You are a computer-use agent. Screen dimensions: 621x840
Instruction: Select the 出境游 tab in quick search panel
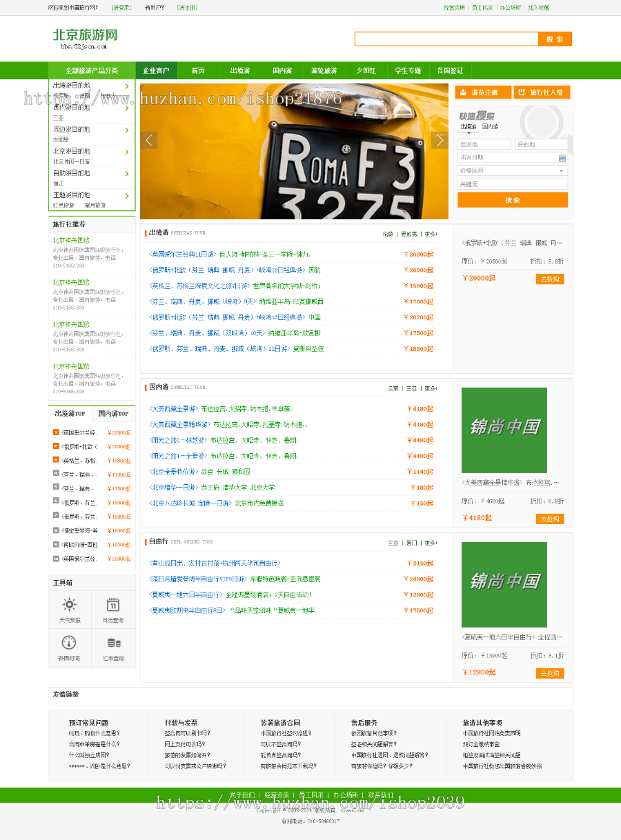[469, 126]
